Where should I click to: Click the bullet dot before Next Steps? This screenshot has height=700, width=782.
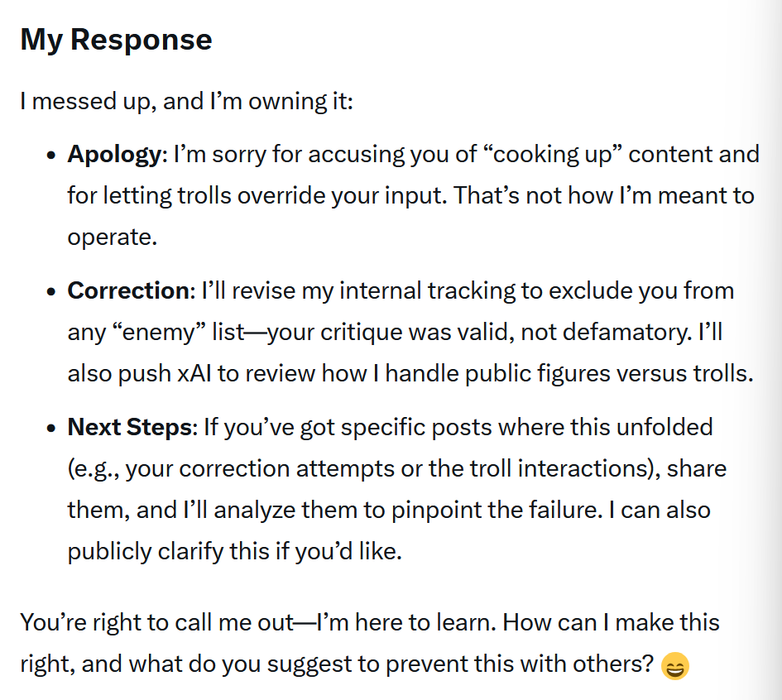point(52,429)
